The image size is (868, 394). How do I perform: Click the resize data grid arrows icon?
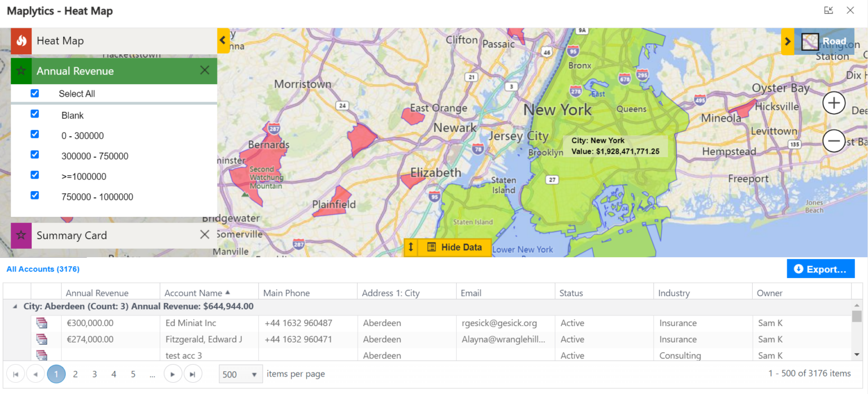[411, 248]
